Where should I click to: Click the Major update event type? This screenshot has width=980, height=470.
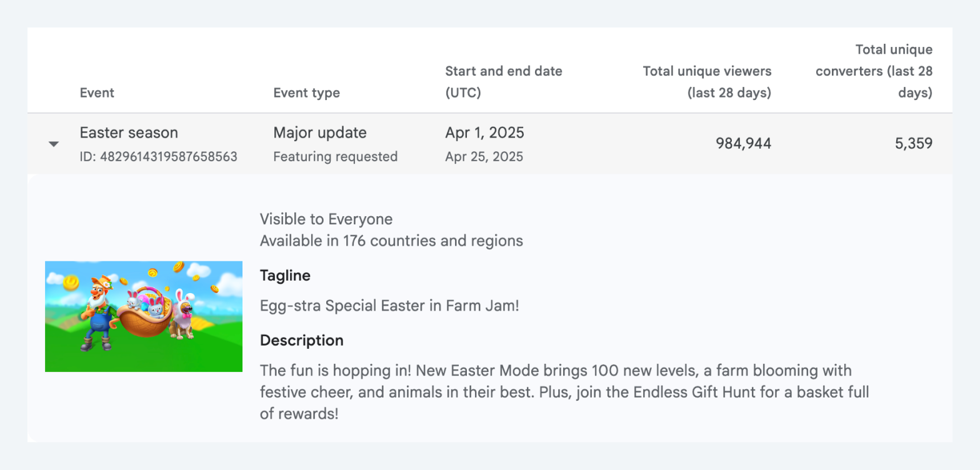[x=320, y=132]
